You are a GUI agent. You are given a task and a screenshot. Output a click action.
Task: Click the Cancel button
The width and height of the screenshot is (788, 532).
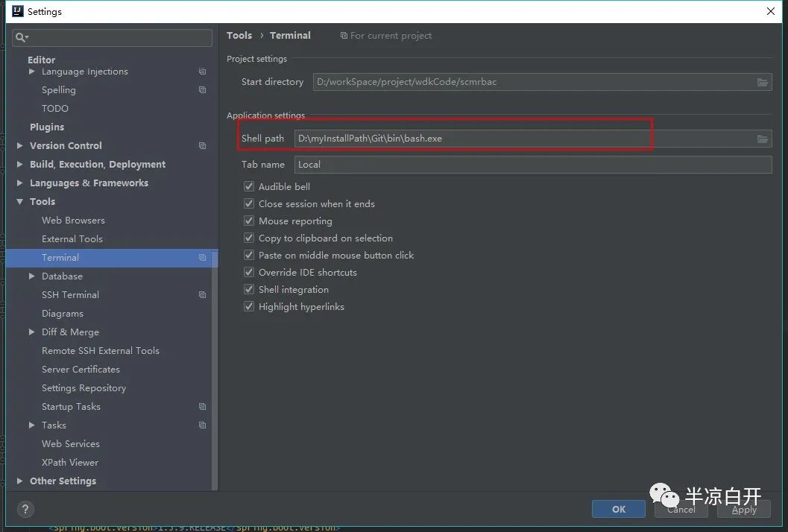[681, 509]
